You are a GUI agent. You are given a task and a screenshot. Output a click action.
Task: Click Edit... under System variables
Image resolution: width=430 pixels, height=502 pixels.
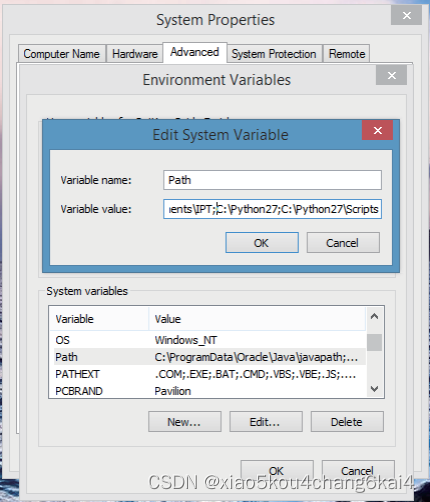(266, 422)
